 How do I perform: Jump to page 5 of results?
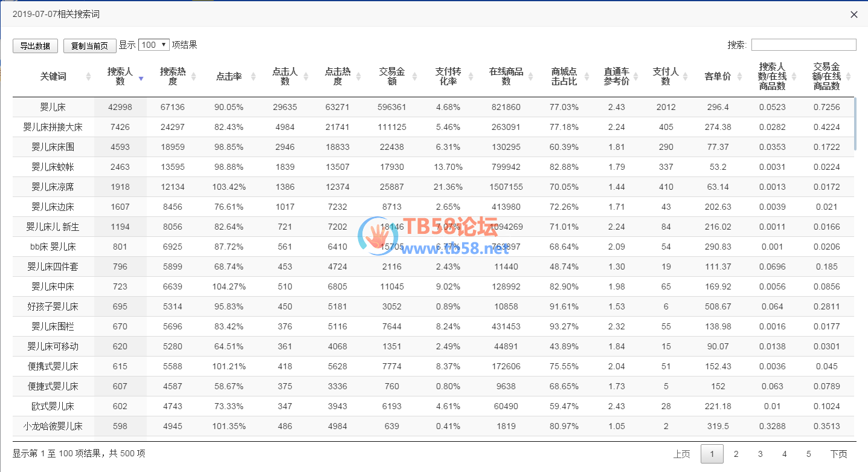[x=808, y=454]
